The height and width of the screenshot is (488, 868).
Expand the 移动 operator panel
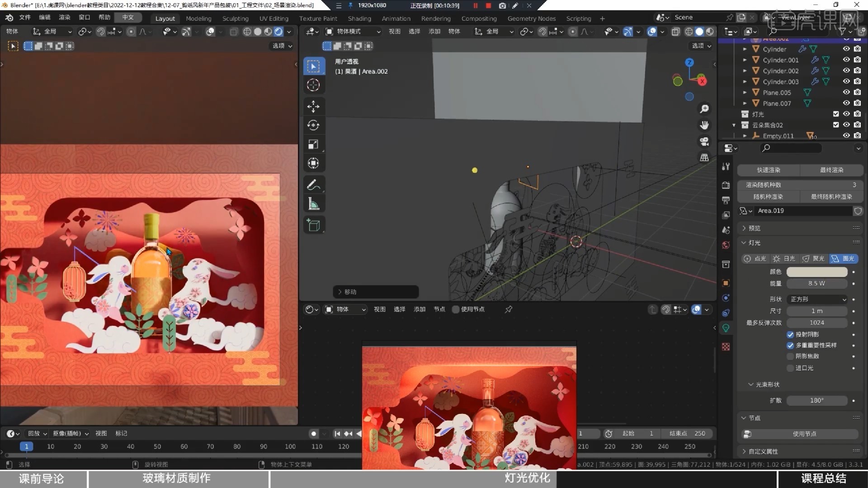point(376,292)
